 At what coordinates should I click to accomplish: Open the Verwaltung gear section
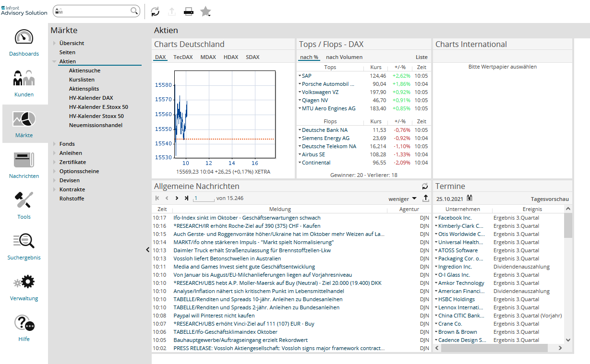(24, 288)
